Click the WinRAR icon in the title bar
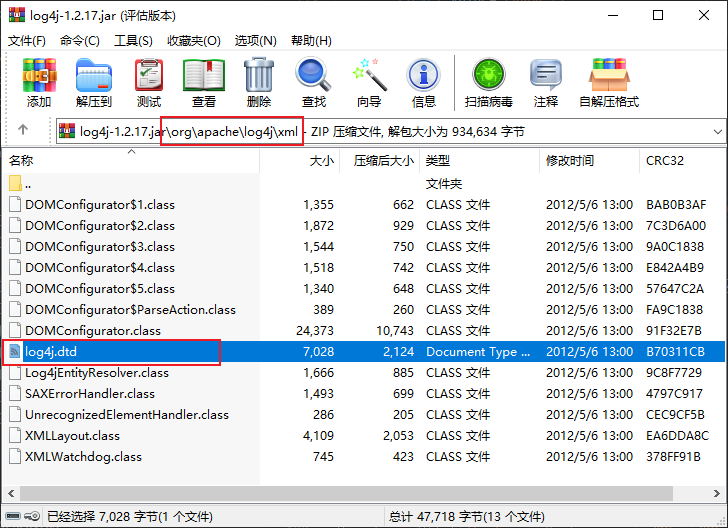Screen dimensions: 728x528 click(x=17, y=14)
